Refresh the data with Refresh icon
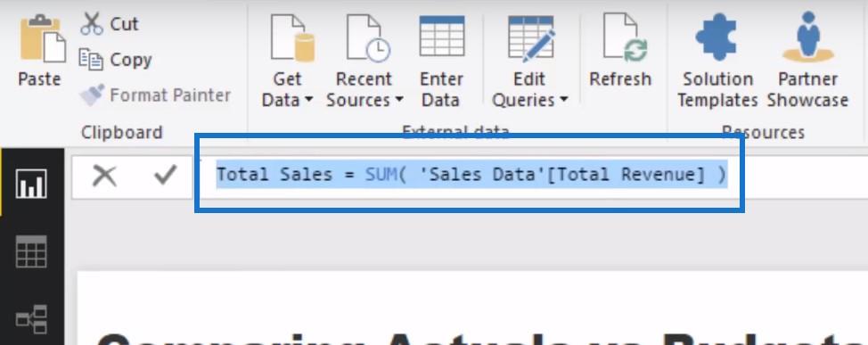868x345 pixels. pyautogui.click(x=625, y=37)
